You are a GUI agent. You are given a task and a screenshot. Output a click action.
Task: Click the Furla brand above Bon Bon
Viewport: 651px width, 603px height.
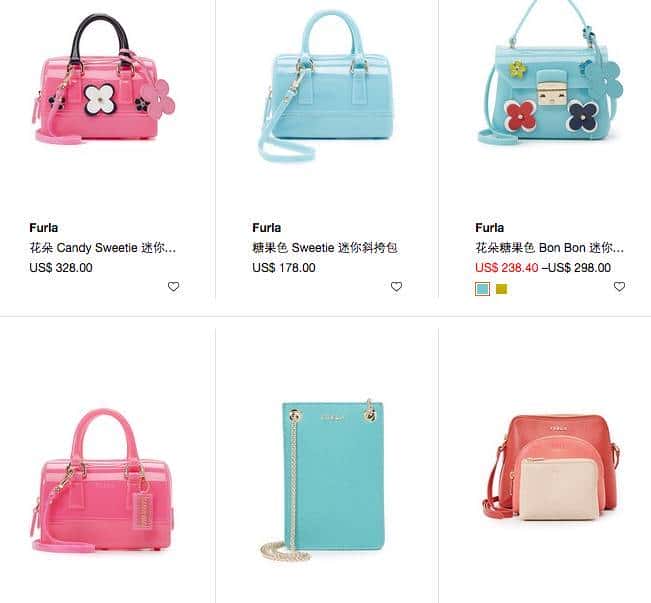tap(489, 228)
